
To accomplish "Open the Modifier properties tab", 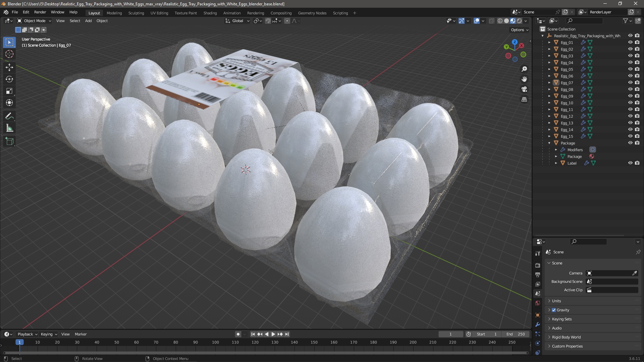I will (x=538, y=324).
